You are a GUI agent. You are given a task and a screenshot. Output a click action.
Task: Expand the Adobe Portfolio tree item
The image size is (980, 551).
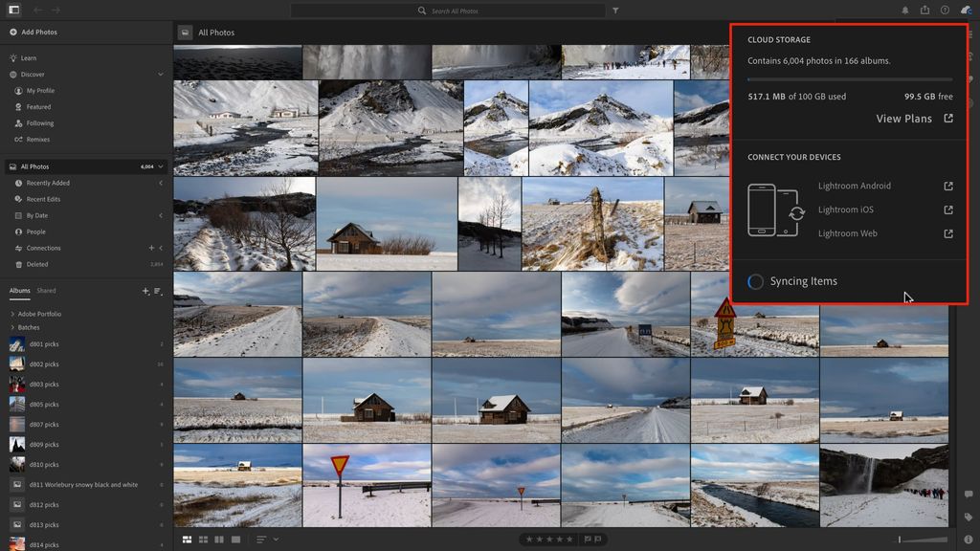point(12,314)
